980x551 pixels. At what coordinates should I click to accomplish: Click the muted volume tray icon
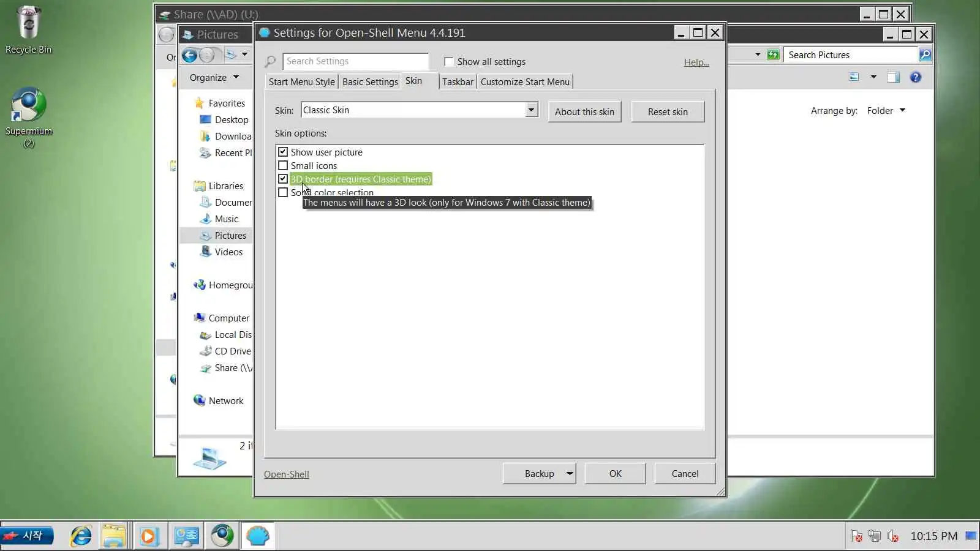pyautogui.click(x=893, y=536)
